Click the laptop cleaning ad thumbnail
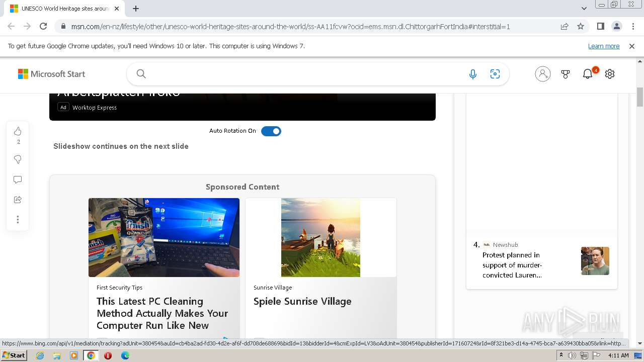This screenshot has width=644, height=362. pyautogui.click(x=164, y=237)
